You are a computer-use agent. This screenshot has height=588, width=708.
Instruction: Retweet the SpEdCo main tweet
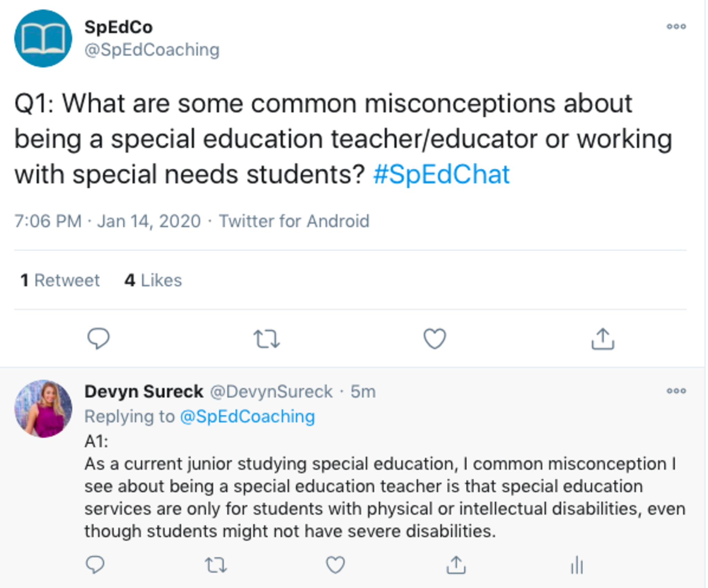[266, 339]
